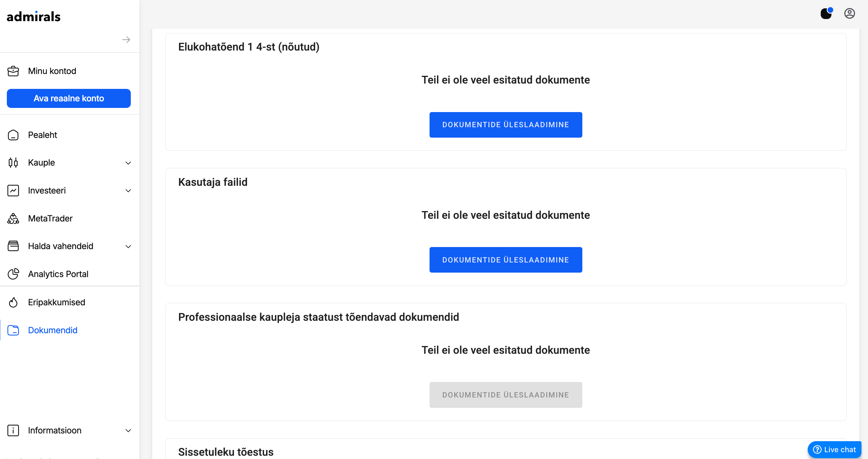The height and width of the screenshot is (459, 868).
Task: Open Eripakkumised page
Action: pos(56,302)
